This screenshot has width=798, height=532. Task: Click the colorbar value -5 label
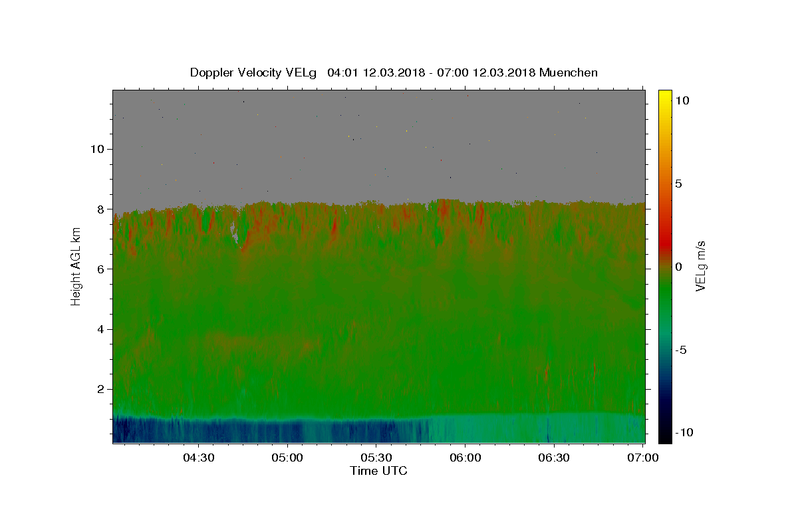681,350
